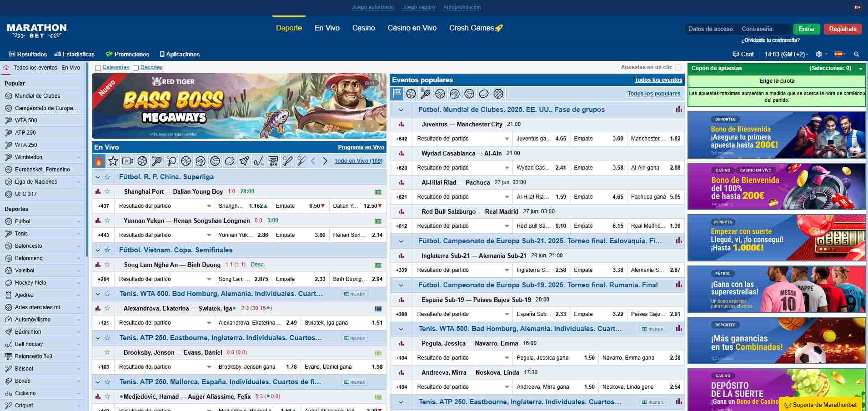
Task: Open the Todo en Vivo (109) link
Action: 358,161
